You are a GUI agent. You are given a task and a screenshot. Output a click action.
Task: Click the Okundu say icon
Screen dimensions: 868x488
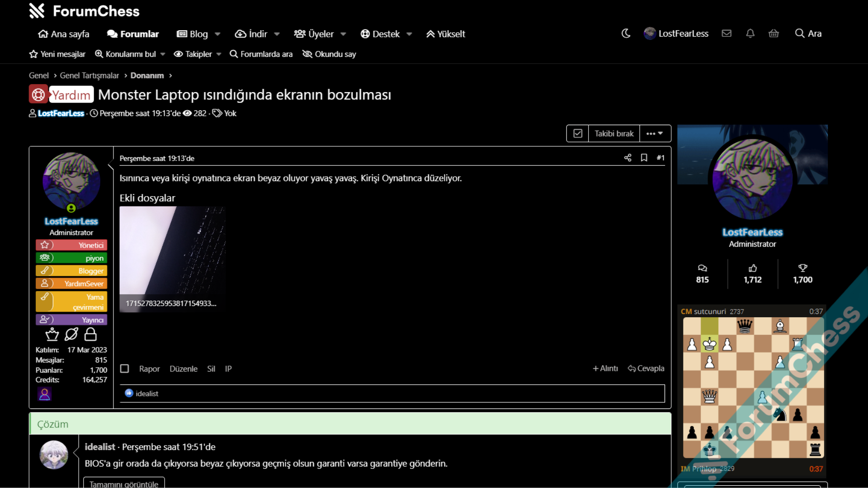pyautogui.click(x=307, y=54)
